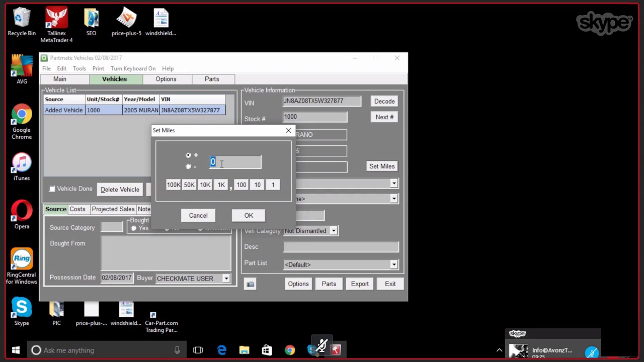Click the Delete Vehicle button

click(x=120, y=190)
